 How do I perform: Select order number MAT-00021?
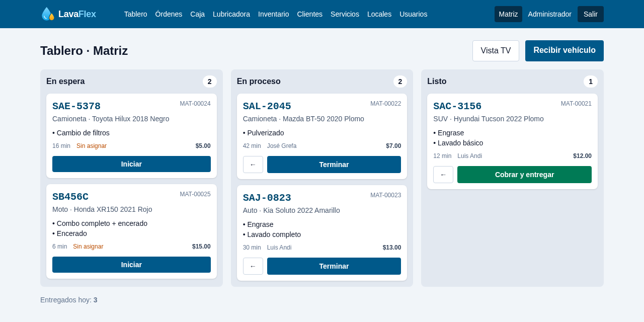tap(576, 104)
